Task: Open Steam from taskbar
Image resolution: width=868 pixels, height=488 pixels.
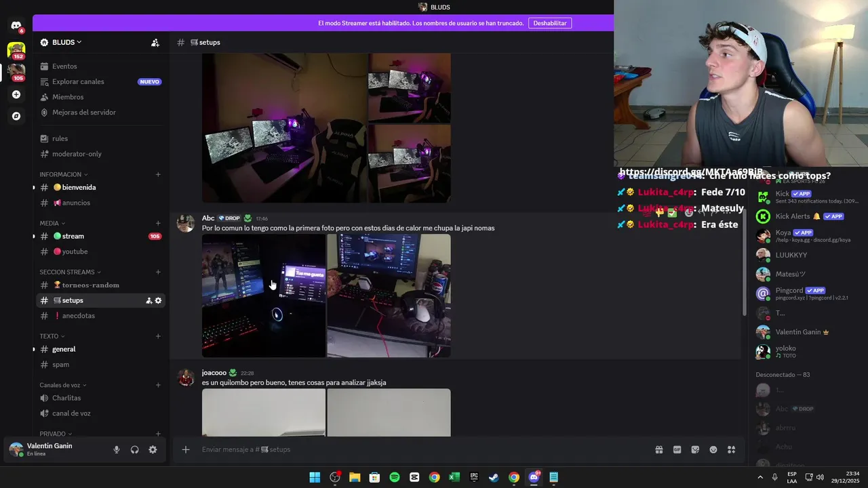Action: (494, 477)
